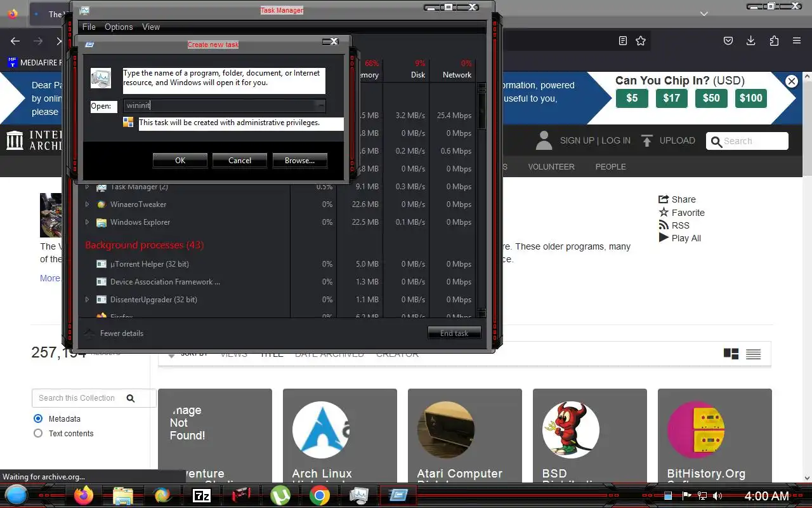The height and width of the screenshot is (508, 812).
Task: Click the Upload arrow icon
Action: click(646, 140)
